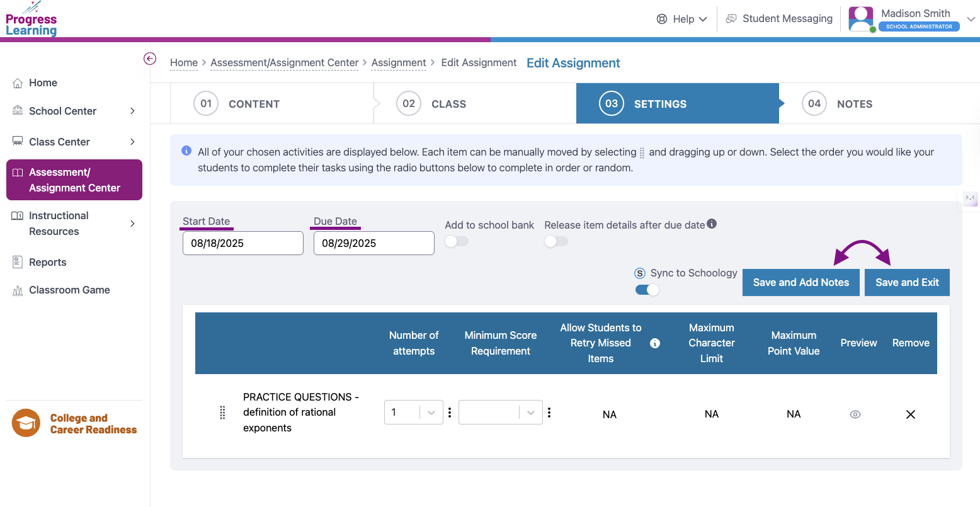Click the drag handle for Practice Questions row

click(222, 413)
